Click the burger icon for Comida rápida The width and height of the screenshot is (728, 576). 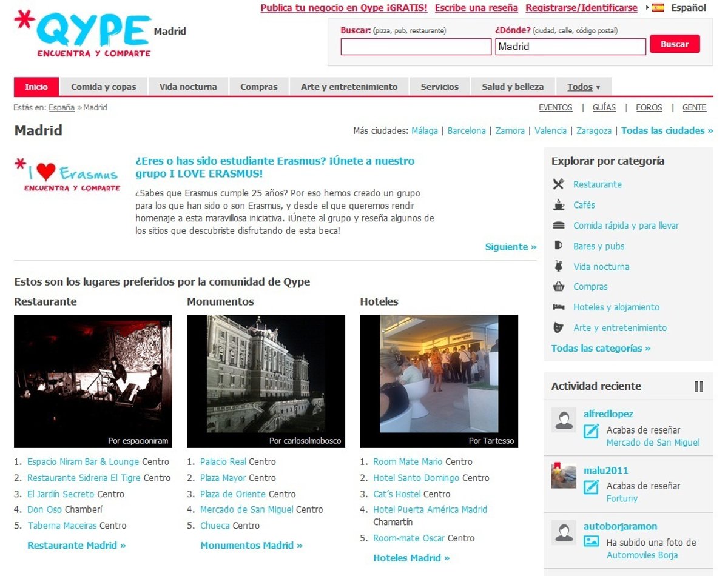click(x=558, y=226)
